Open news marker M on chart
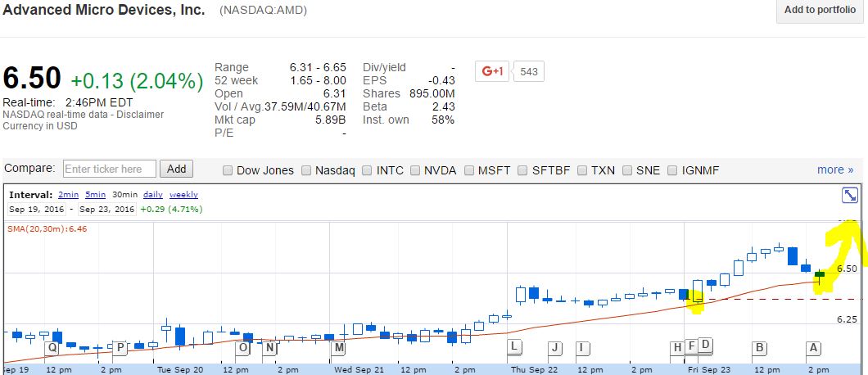This screenshot has height=375, width=868. click(338, 347)
